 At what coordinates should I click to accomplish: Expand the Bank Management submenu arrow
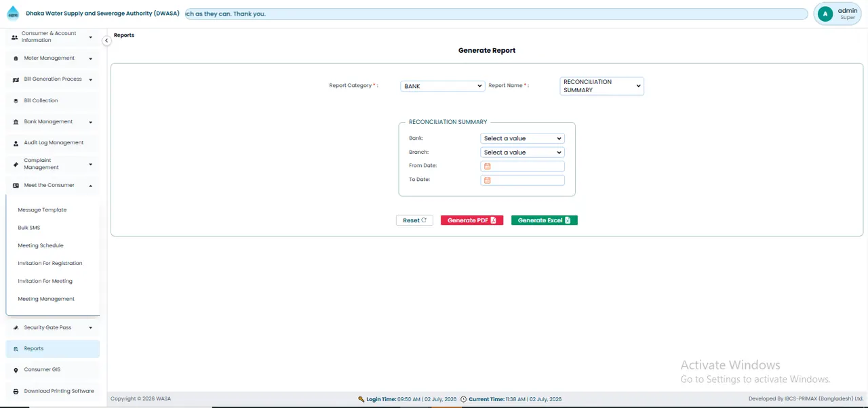[90, 122]
